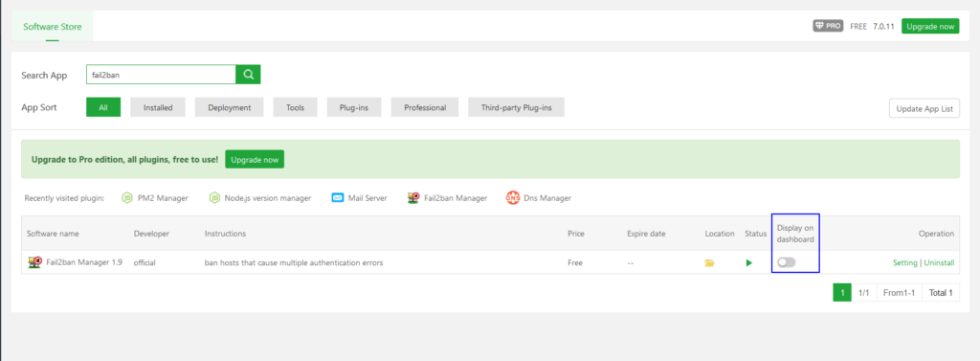Filter apps by Third-party Plug-ins
The width and height of the screenshot is (980, 361).
pyautogui.click(x=516, y=107)
